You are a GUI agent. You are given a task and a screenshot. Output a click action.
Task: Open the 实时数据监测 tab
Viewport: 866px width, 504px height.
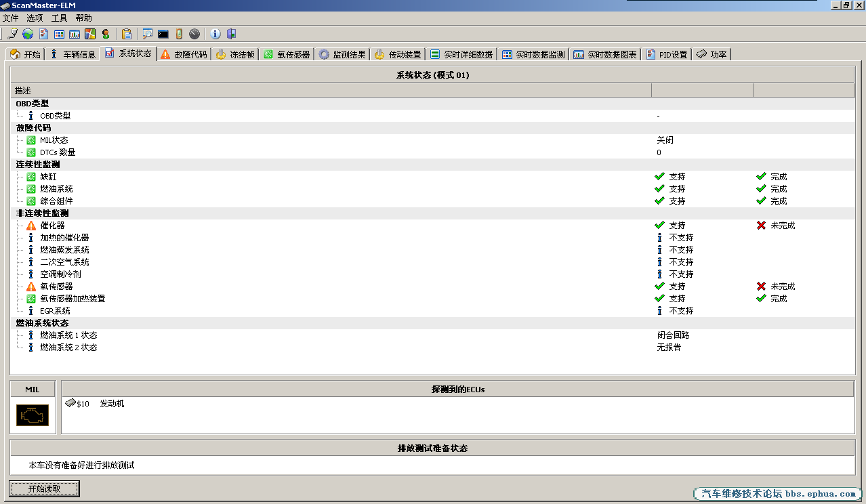(534, 54)
